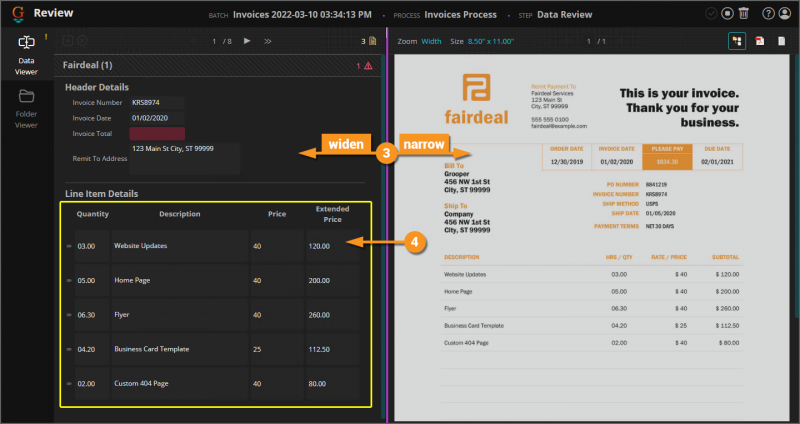Click row handle of Website Updates row
Screen dimensions: 800x424
coord(69,246)
